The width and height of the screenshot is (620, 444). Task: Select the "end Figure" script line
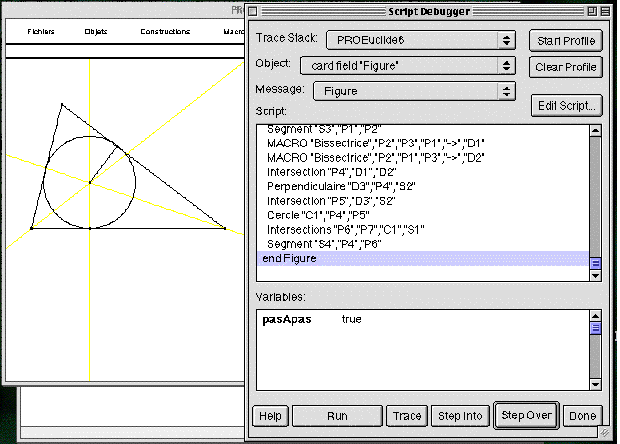tap(289, 259)
